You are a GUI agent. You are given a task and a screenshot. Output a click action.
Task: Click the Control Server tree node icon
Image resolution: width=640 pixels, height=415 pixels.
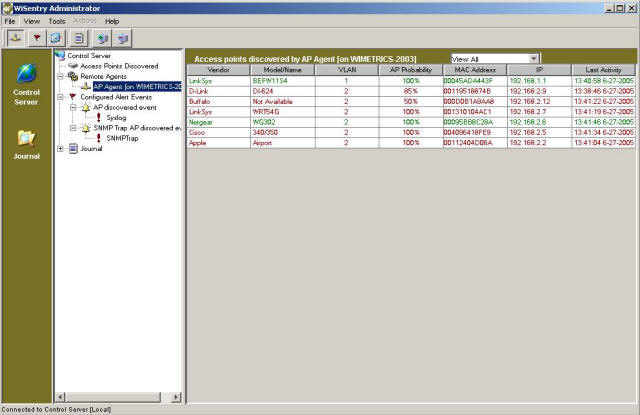click(60, 55)
